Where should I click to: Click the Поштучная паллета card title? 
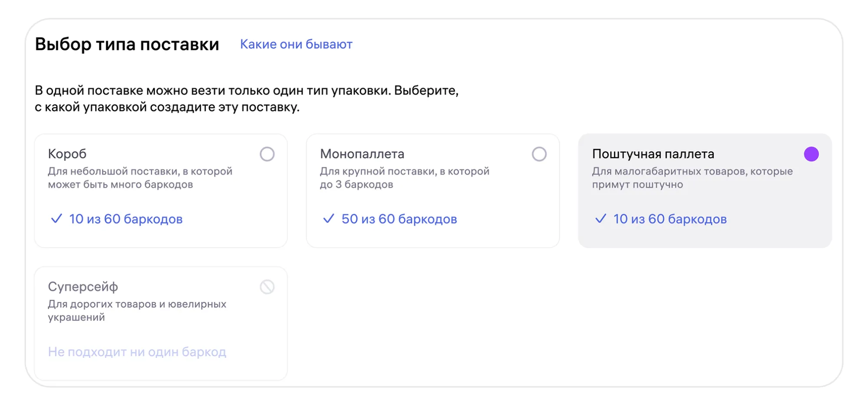coord(653,154)
